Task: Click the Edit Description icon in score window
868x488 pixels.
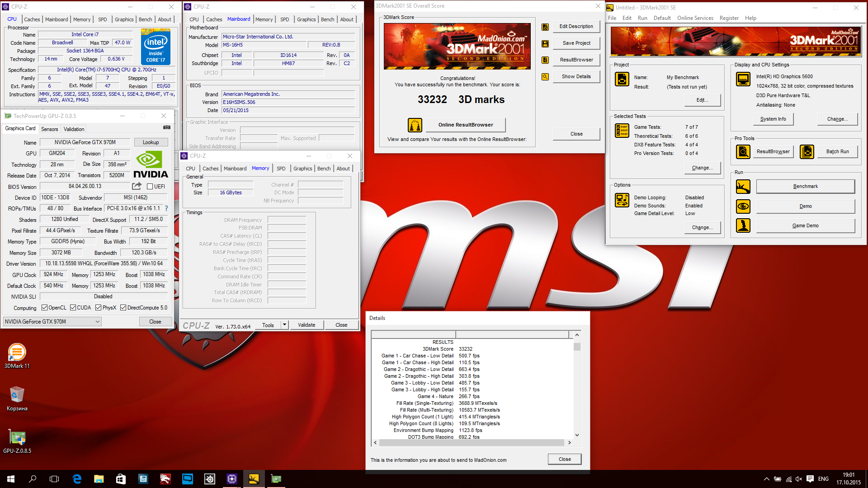Action: coord(545,27)
